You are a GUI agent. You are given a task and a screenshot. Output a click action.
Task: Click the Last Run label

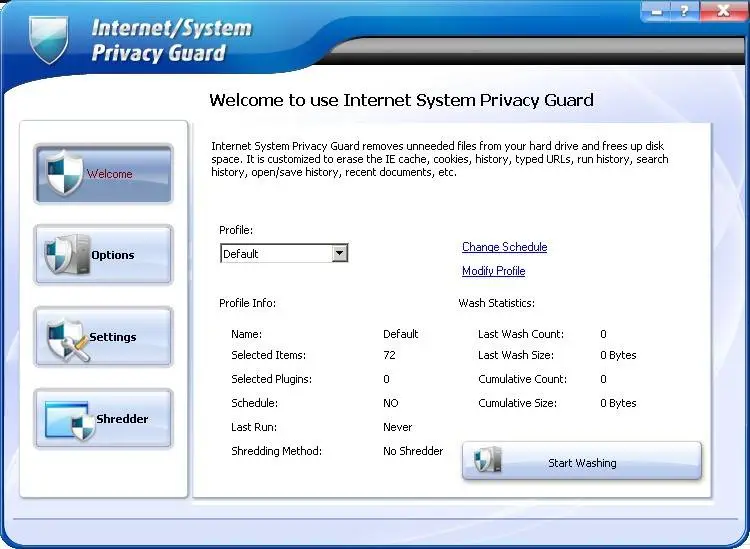point(254,427)
